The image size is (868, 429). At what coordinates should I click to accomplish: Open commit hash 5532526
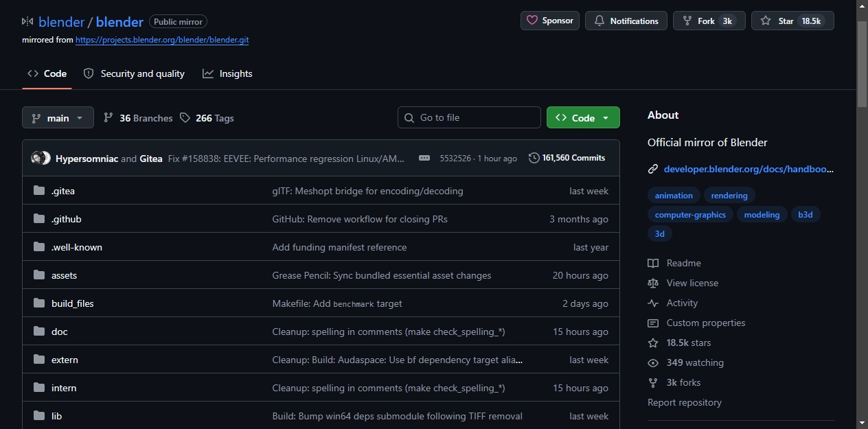(x=455, y=158)
